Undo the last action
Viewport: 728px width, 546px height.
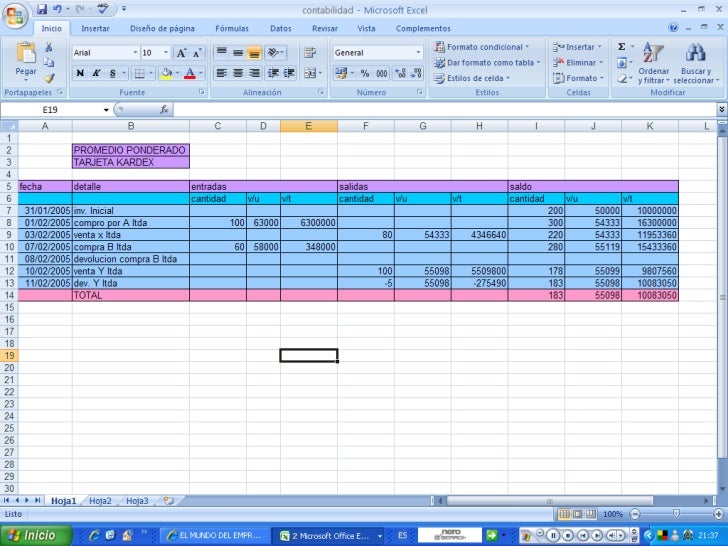[x=57, y=9]
